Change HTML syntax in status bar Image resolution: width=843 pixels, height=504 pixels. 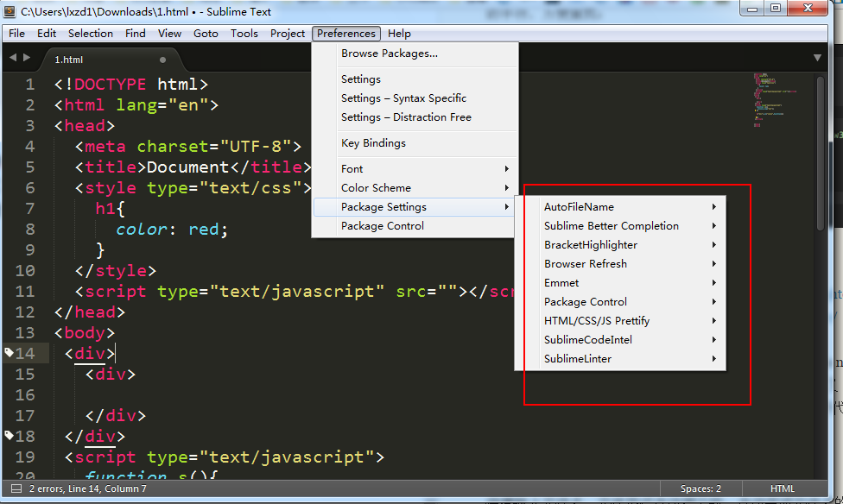(783, 488)
